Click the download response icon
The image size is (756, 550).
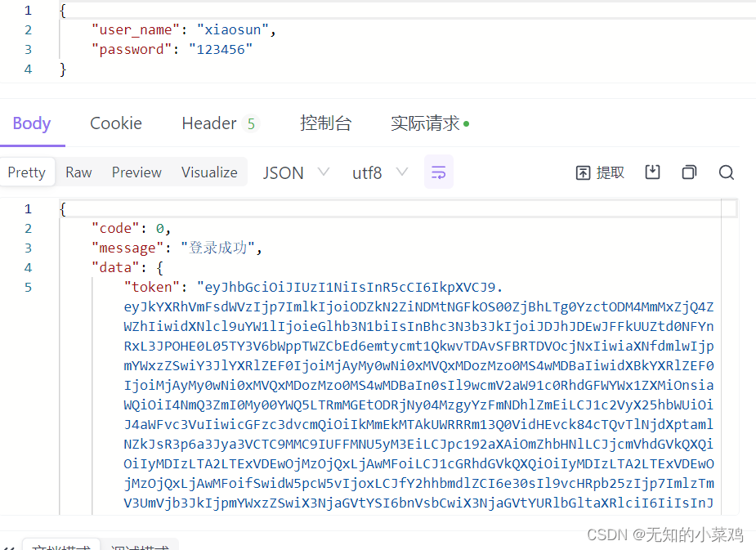652,172
